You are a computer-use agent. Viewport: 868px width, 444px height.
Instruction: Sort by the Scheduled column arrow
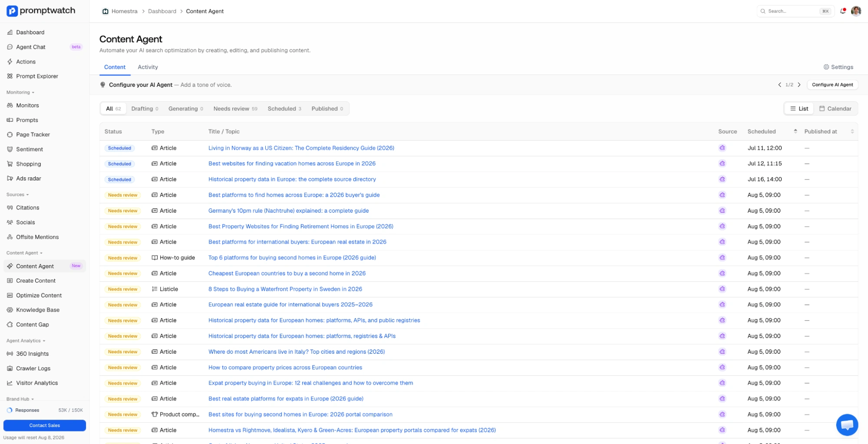(795, 132)
